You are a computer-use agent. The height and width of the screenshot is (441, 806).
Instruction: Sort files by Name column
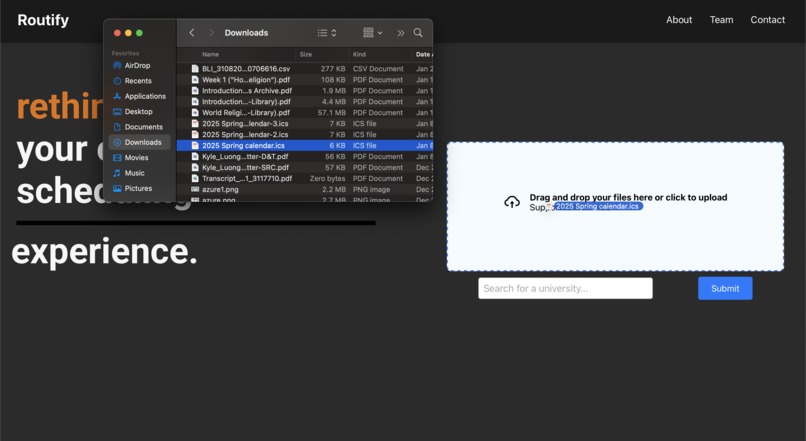(x=210, y=54)
